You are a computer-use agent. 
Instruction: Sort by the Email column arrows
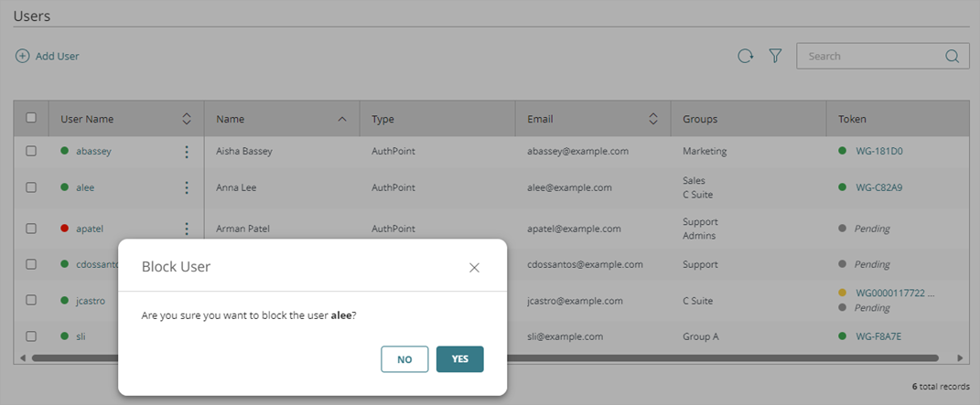pyautogui.click(x=653, y=119)
